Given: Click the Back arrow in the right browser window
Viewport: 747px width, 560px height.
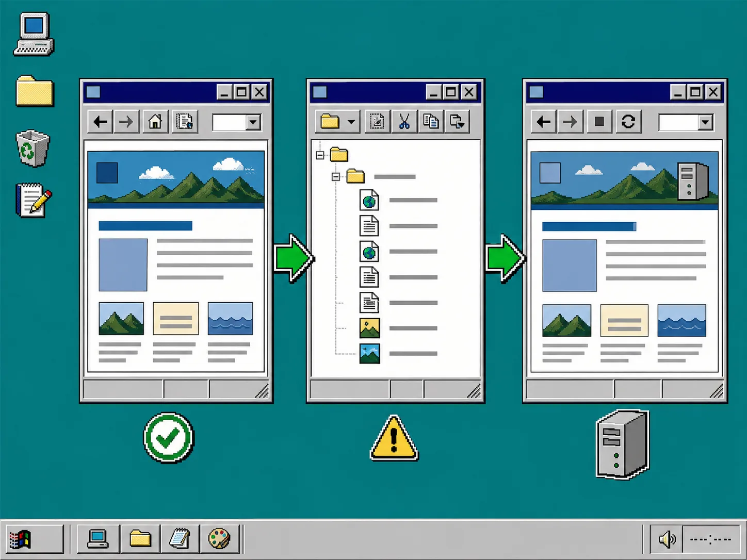Looking at the screenshot, I should click(x=544, y=122).
